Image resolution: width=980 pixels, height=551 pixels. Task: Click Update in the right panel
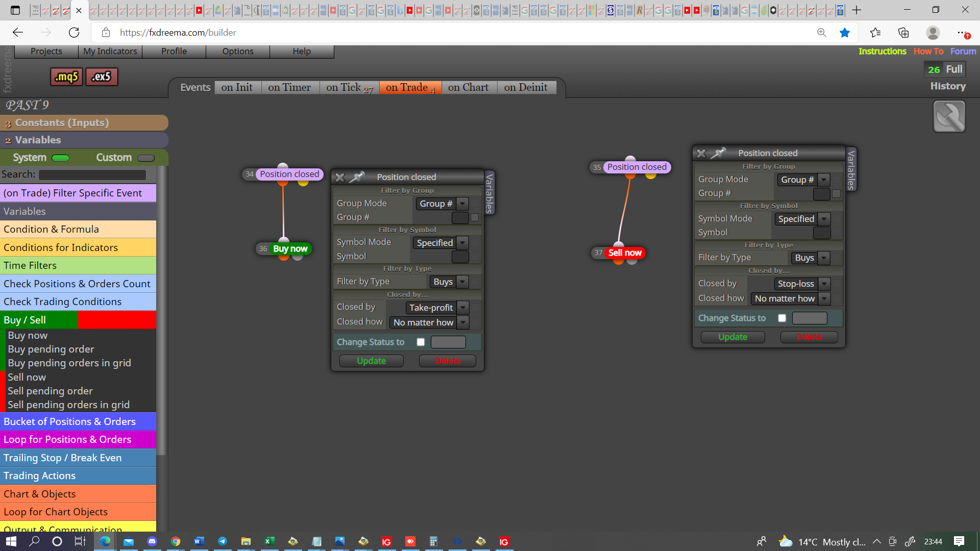733,337
